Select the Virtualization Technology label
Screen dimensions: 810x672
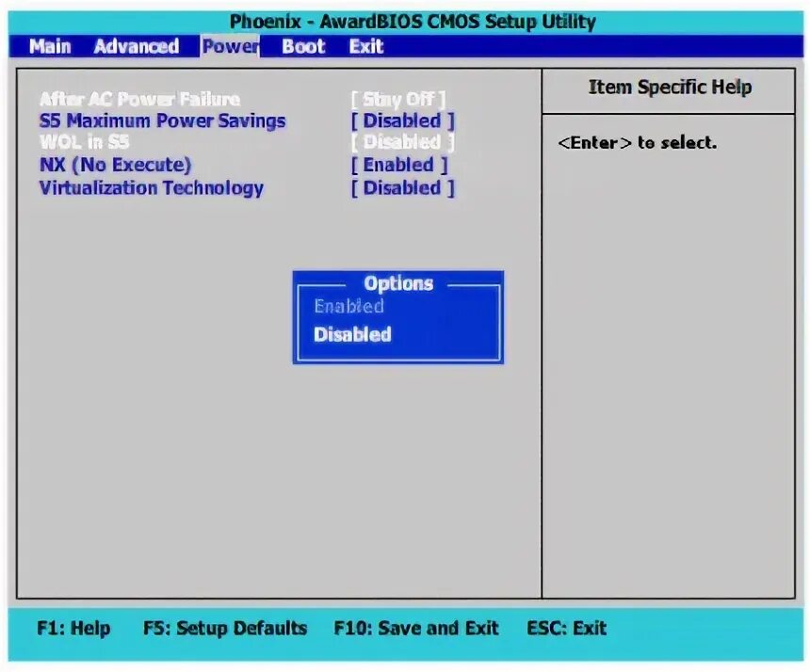152,188
